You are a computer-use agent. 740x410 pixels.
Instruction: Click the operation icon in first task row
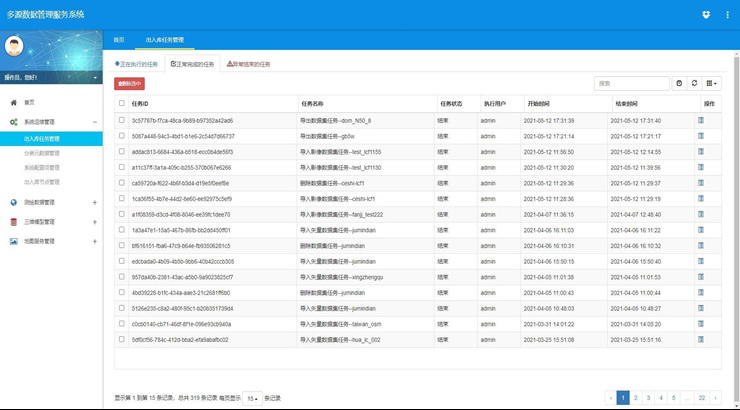(x=701, y=120)
